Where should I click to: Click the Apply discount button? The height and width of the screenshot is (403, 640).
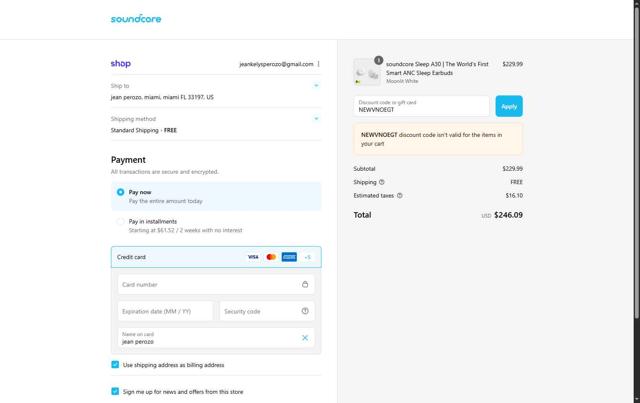pyautogui.click(x=509, y=106)
